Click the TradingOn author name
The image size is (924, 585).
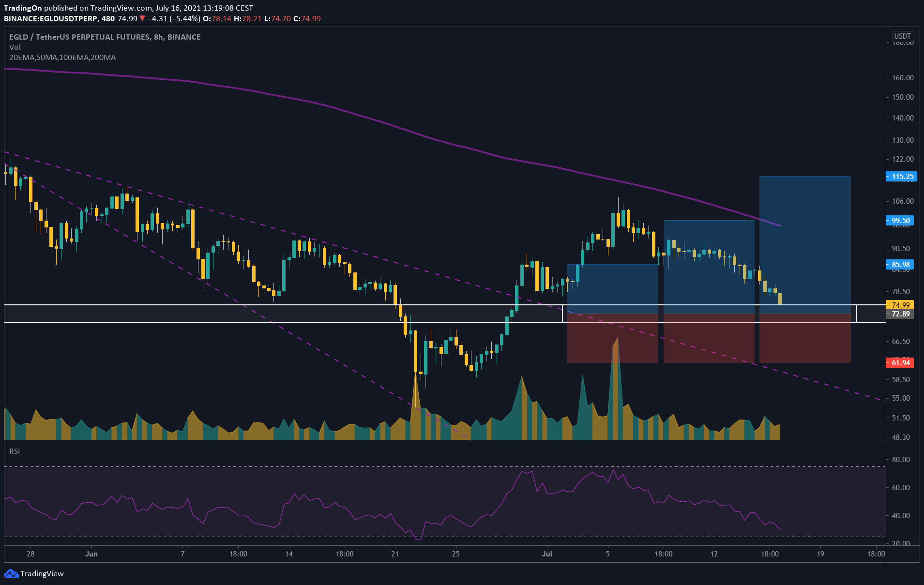tap(23, 8)
